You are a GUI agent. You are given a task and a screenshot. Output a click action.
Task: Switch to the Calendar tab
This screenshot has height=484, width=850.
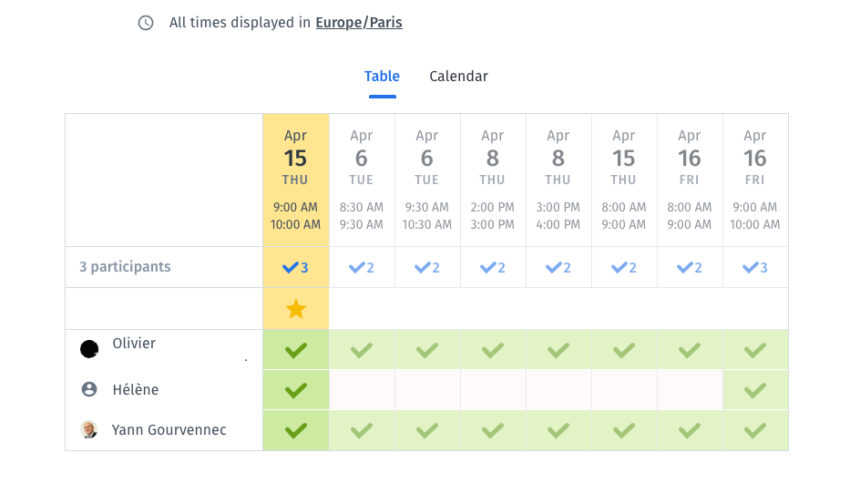459,76
